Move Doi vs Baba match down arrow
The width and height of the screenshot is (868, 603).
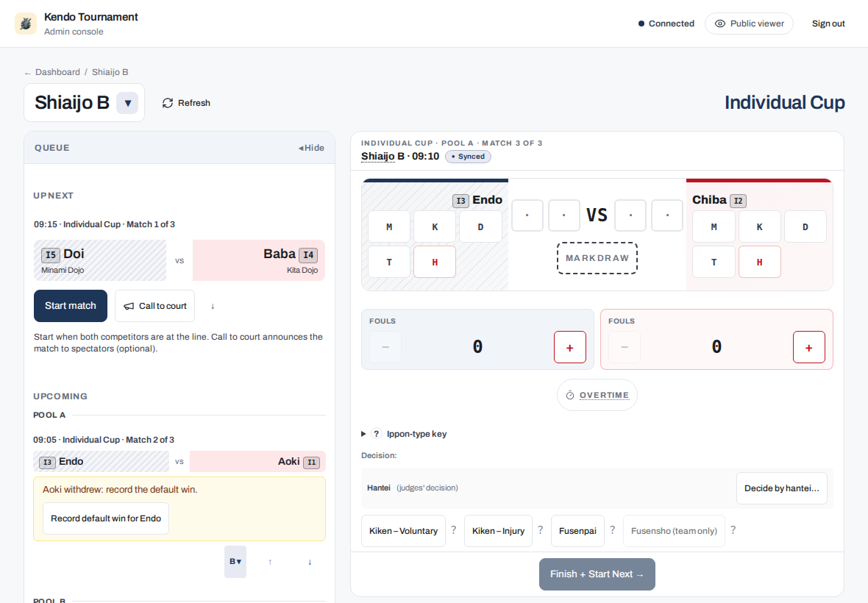pyautogui.click(x=213, y=306)
